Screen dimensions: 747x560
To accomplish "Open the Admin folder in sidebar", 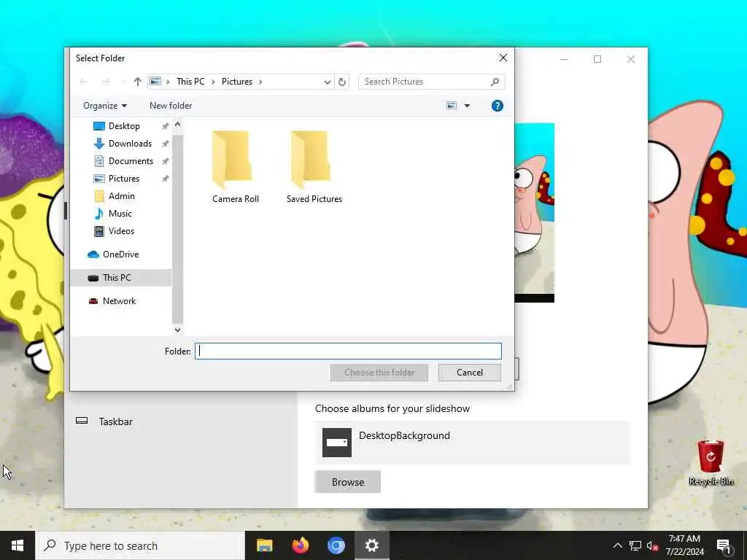I will tap(121, 196).
